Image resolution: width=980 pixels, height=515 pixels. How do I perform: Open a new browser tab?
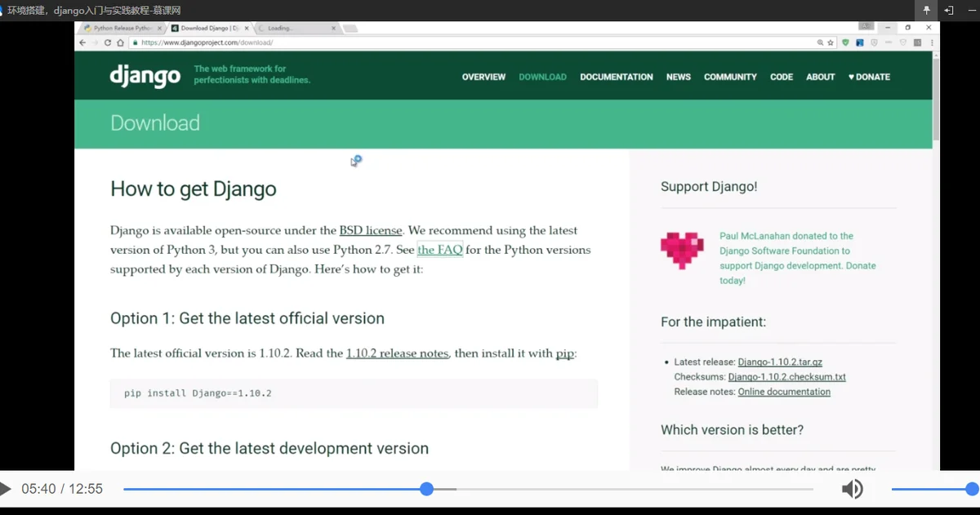tap(350, 29)
